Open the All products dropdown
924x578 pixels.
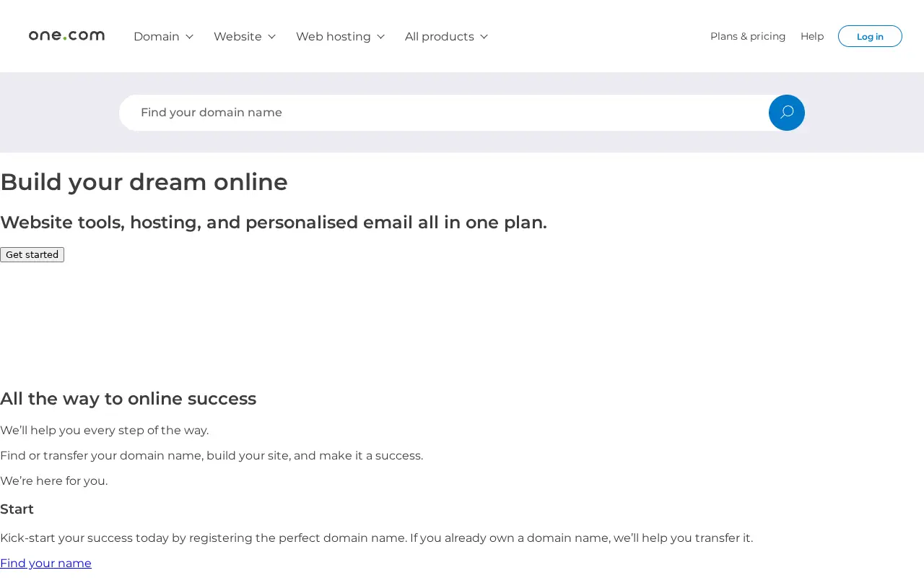(x=447, y=36)
